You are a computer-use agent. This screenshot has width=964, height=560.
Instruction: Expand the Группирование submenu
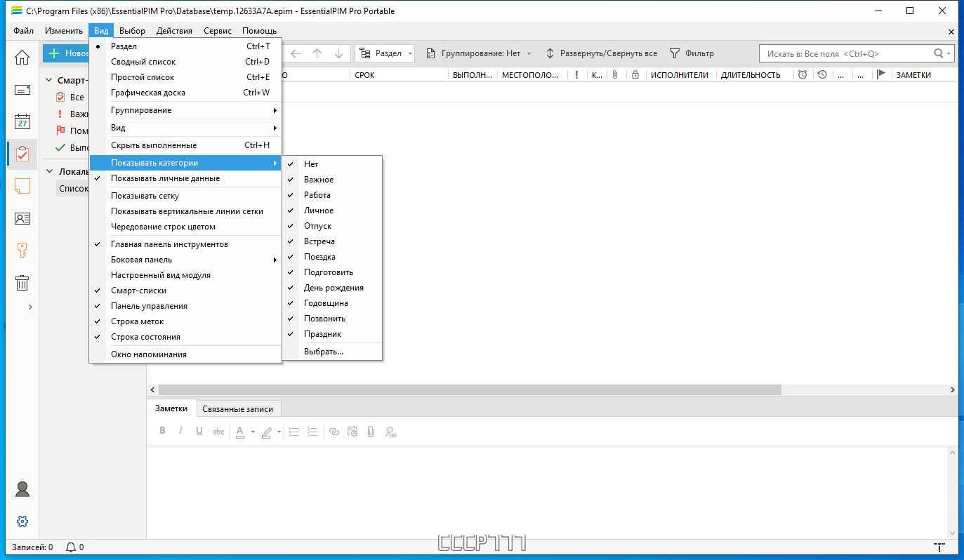[x=185, y=110]
